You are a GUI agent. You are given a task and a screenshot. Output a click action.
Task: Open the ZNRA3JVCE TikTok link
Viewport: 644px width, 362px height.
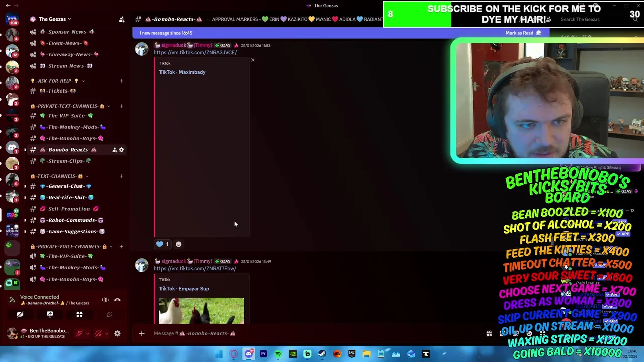pyautogui.click(x=195, y=52)
